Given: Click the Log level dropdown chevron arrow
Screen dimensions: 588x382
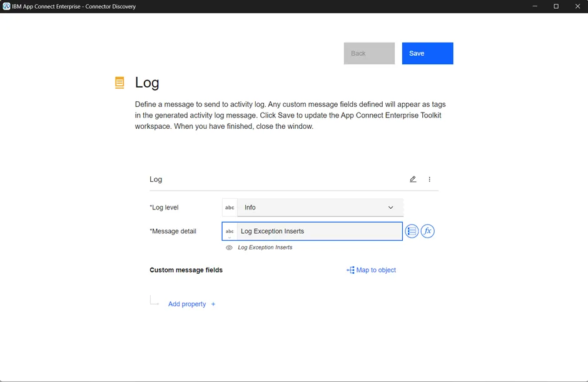Looking at the screenshot, I should 391,208.
